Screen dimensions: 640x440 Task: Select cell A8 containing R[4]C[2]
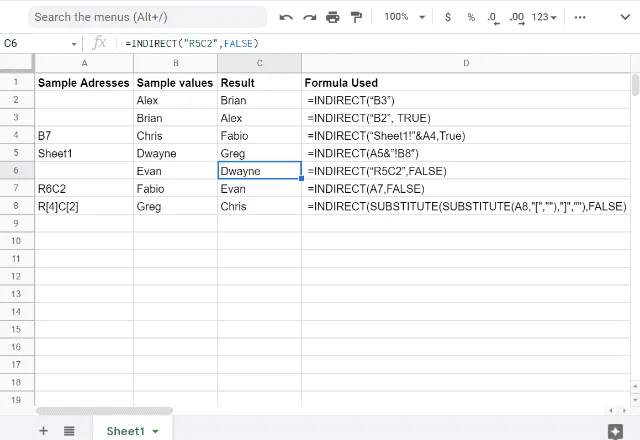tap(84, 206)
